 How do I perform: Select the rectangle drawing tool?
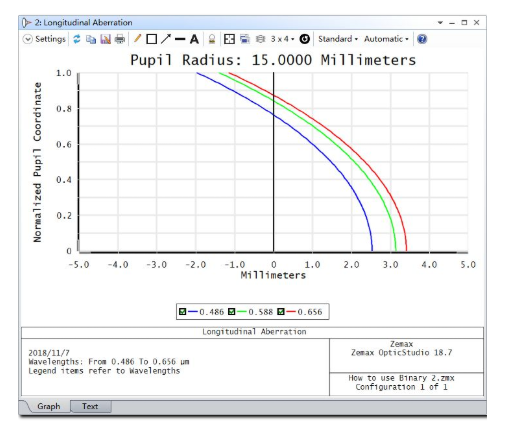(x=152, y=39)
